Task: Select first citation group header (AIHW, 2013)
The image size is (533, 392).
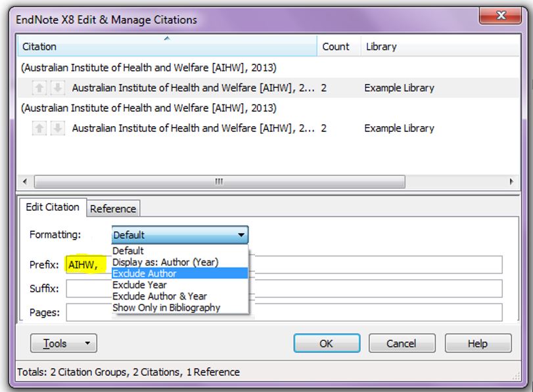Action: (149, 68)
